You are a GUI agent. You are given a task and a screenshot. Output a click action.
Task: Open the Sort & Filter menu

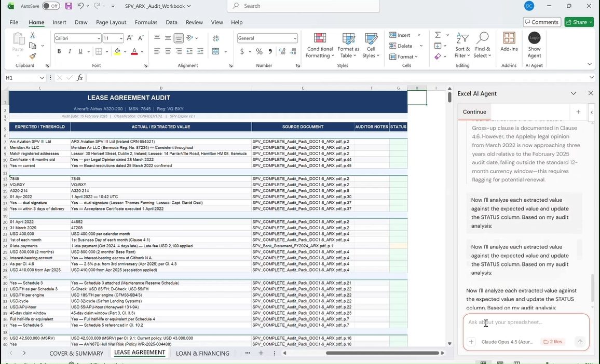pos(462,46)
